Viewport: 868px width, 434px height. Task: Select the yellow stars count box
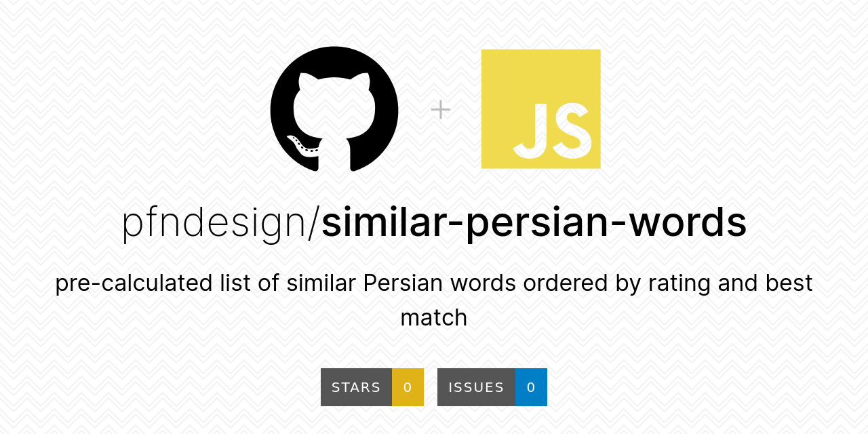pyautogui.click(x=408, y=387)
